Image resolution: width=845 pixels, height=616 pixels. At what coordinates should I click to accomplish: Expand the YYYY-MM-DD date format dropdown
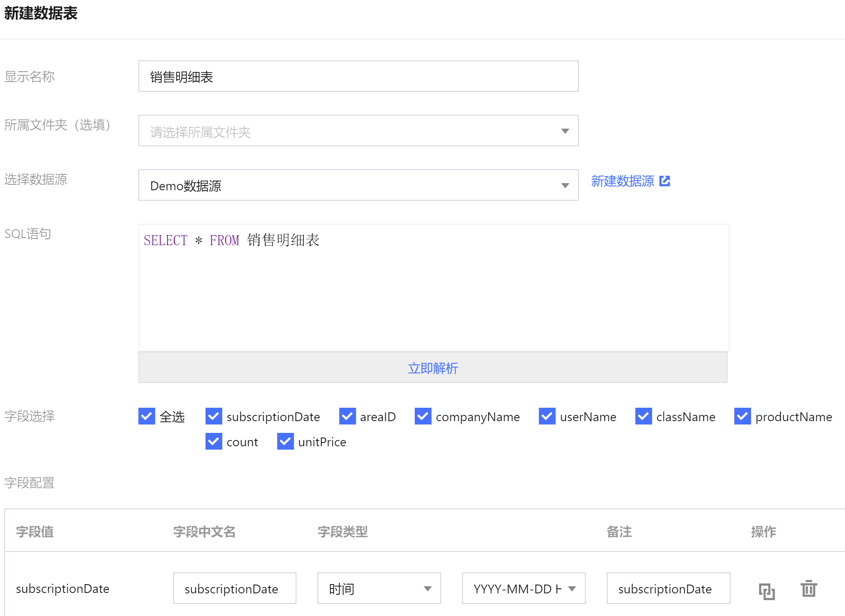point(523,589)
